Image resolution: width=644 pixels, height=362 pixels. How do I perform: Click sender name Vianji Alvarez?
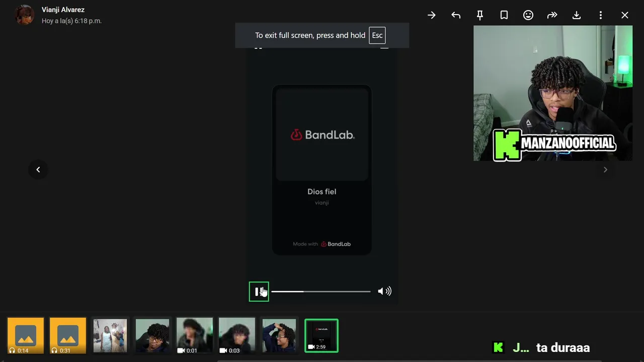[x=63, y=10]
